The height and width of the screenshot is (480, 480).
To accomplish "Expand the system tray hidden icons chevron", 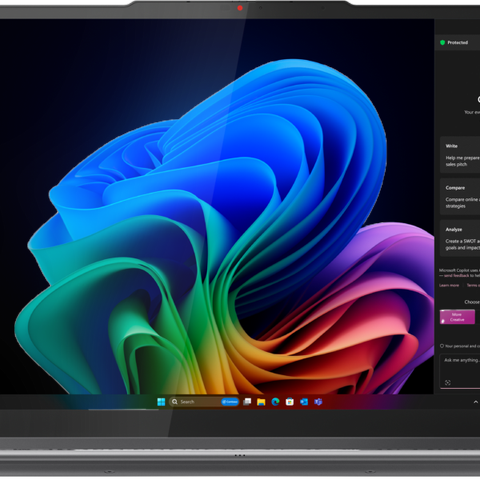I will coord(476,402).
